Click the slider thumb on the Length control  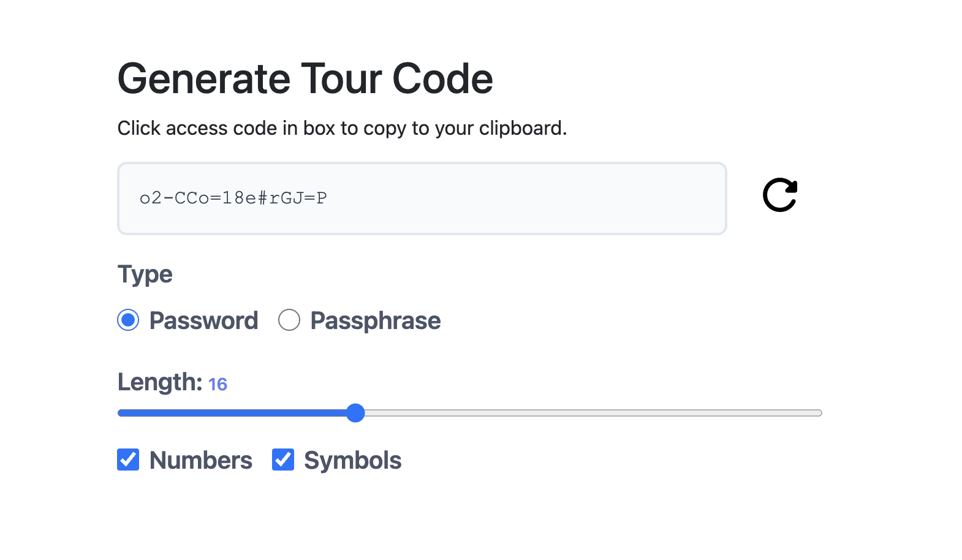355,413
